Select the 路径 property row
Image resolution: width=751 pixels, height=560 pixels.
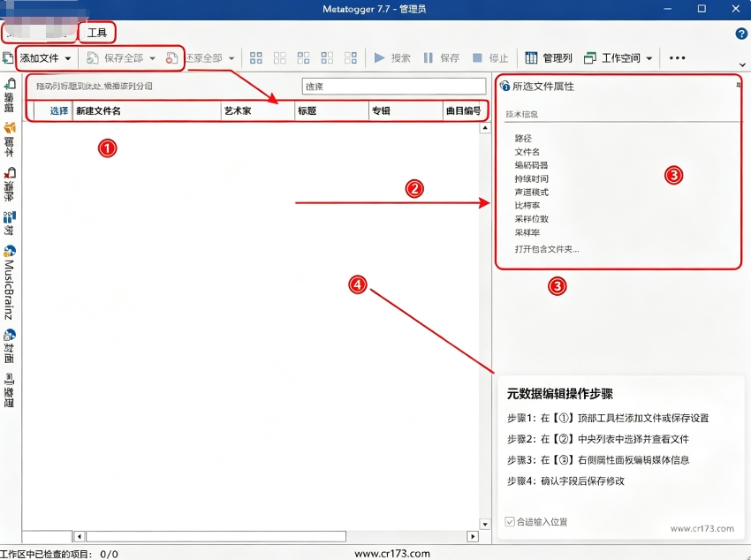523,139
